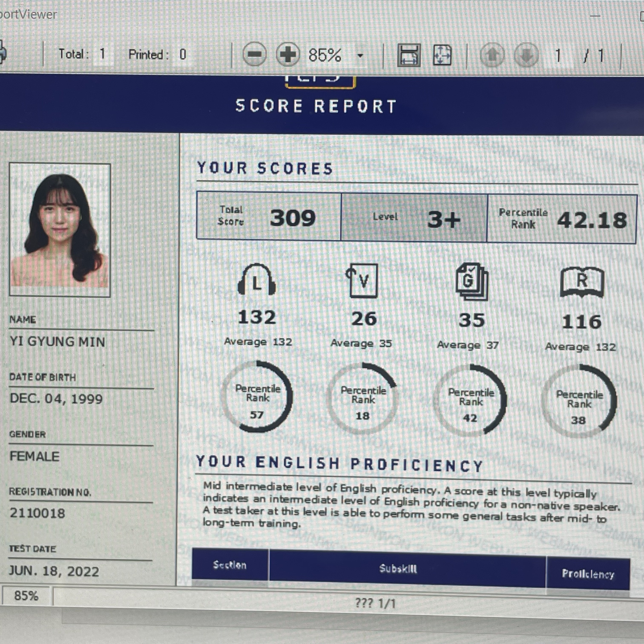Click the zoom out minus button

pos(254,54)
